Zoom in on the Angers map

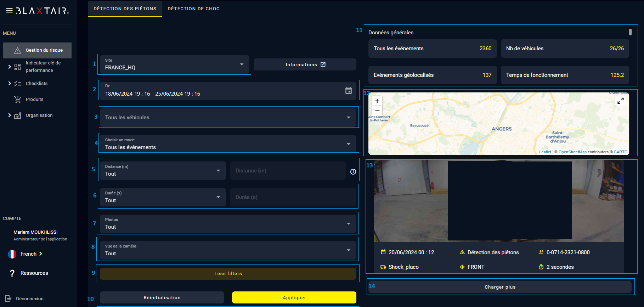pos(377,101)
